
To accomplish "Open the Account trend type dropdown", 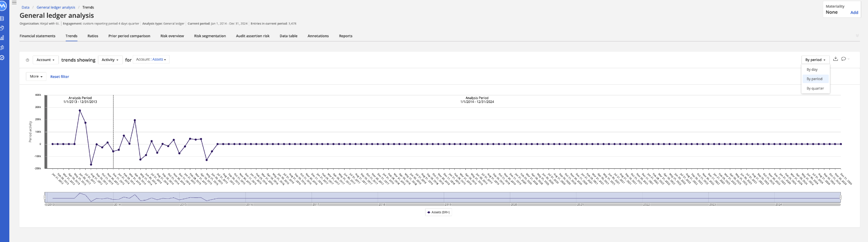I will click(45, 60).
